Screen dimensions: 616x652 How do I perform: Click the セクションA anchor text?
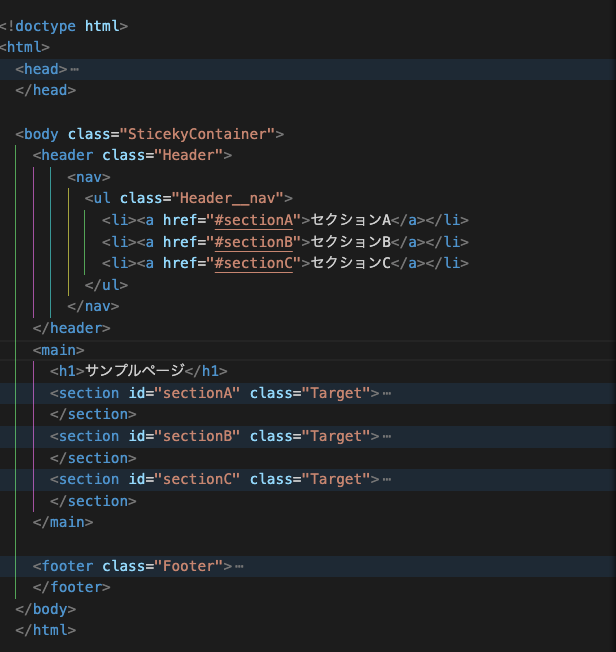point(348,220)
